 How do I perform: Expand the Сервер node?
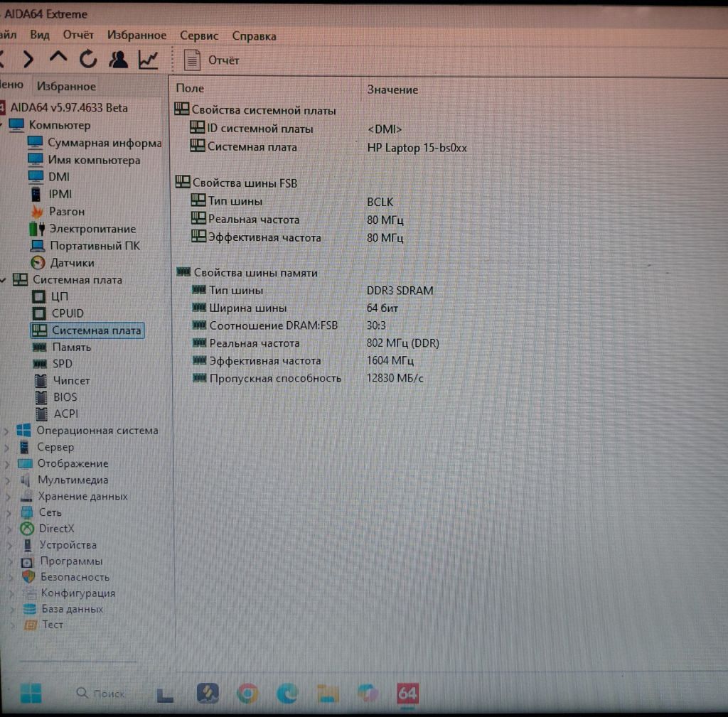(7, 448)
